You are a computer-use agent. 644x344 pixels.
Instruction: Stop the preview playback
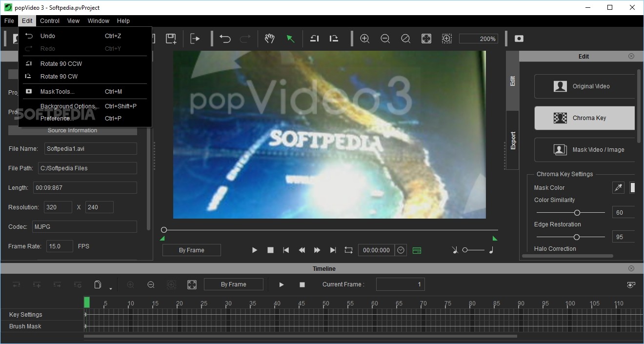click(x=270, y=250)
